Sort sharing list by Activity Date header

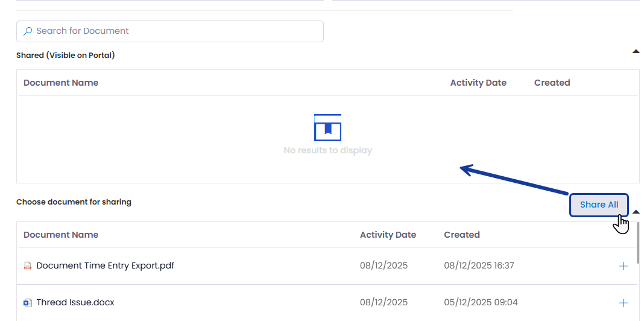point(388,235)
